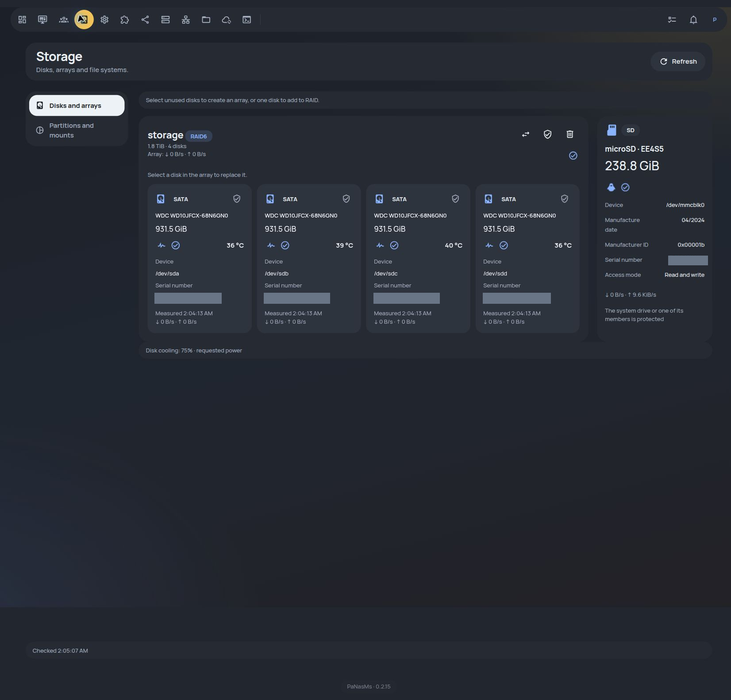Screen dimensions: 731x700
Task: Click the Linux penguin icon on microSD card
Action: pyautogui.click(x=611, y=187)
